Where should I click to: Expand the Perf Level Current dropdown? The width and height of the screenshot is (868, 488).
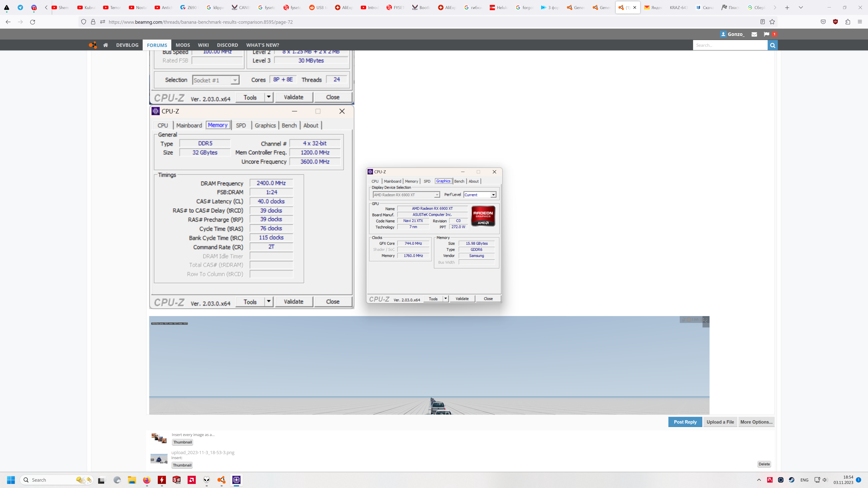[493, 195]
